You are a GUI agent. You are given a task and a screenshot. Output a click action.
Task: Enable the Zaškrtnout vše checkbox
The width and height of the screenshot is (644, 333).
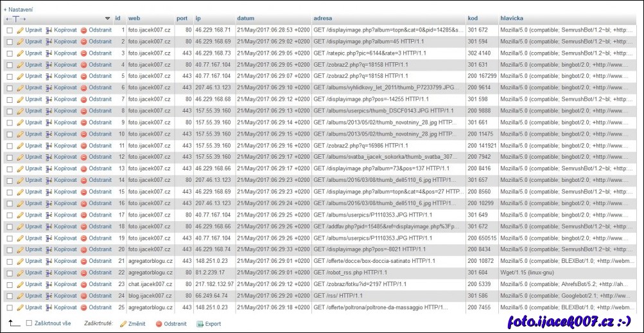(29, 323)
